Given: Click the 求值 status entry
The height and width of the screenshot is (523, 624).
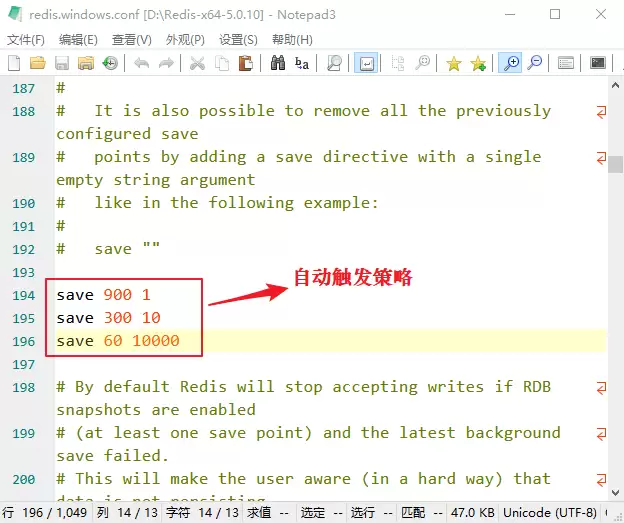Looking at the screenshot, I should (268, 513).
